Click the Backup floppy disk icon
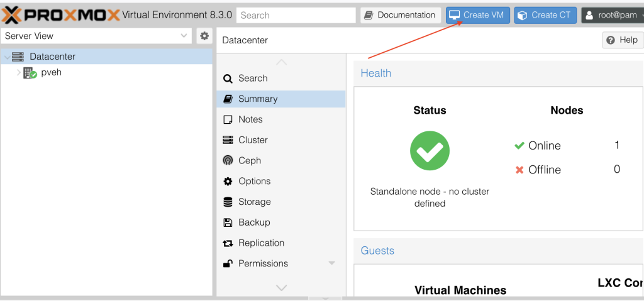This screenshot has width=644, height=301. tap(228, 222)
